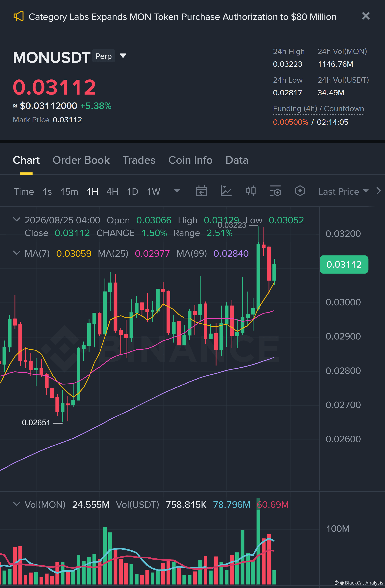The width and height of the screenshot is (385, 588).
Task: Open the Coin Info tab
Action: pos(190,160)
